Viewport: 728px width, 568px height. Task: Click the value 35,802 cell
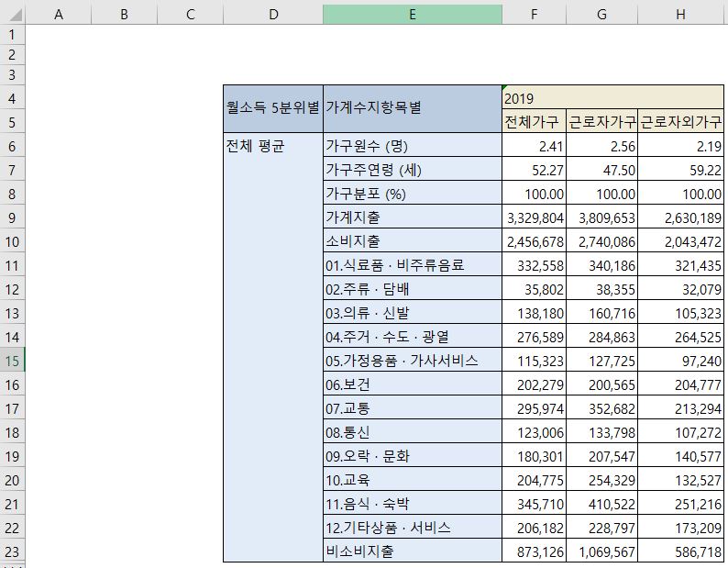(534, 289)
